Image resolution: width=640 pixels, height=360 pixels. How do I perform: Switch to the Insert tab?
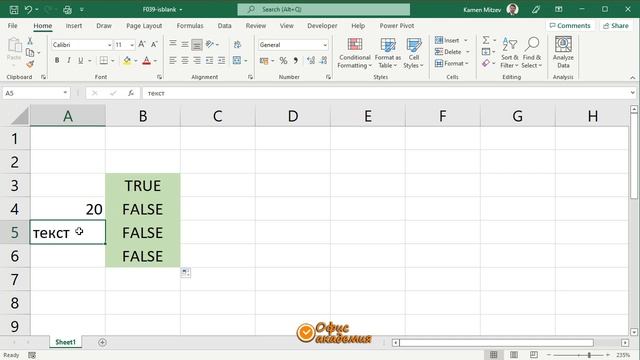tap(74, 26)
